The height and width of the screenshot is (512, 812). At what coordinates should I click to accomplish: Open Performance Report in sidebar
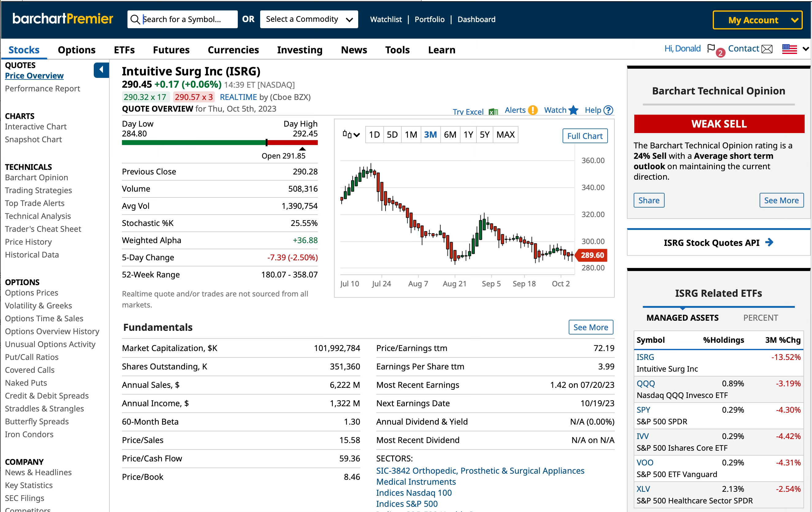point(43,88)
